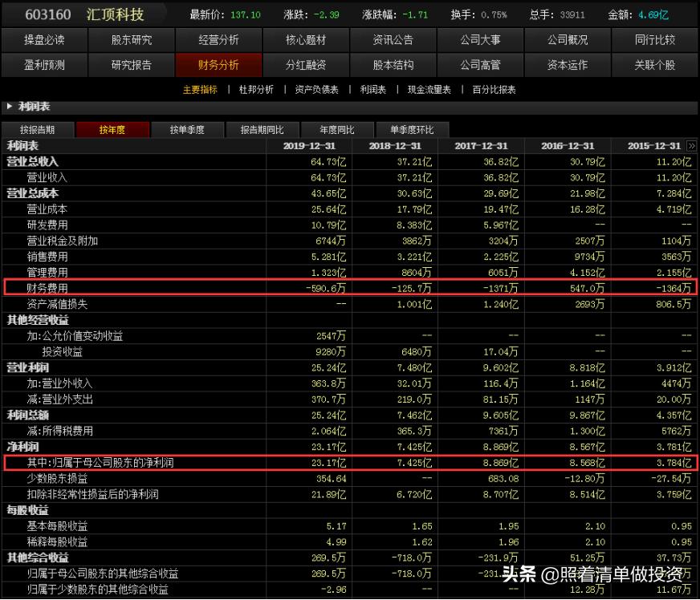Go to 资产负债表 sub-section link
This screenshot has height=600, width=700.
(x=316, y=90)
